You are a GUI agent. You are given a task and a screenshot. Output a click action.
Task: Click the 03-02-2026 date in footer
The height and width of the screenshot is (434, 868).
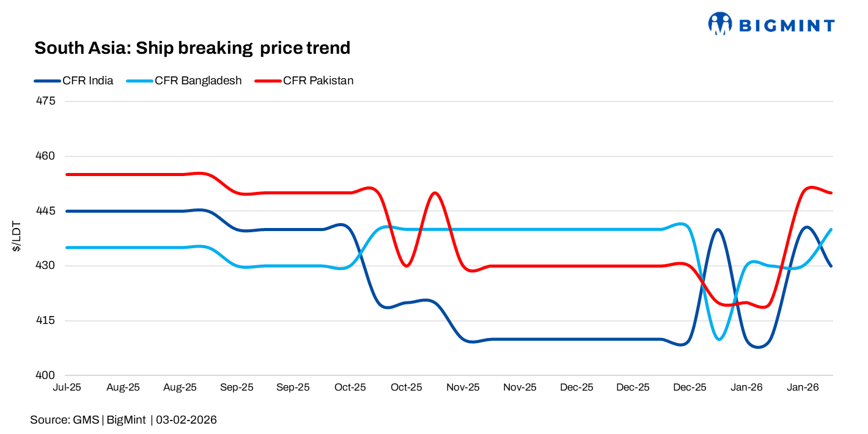tap(186, 420)
